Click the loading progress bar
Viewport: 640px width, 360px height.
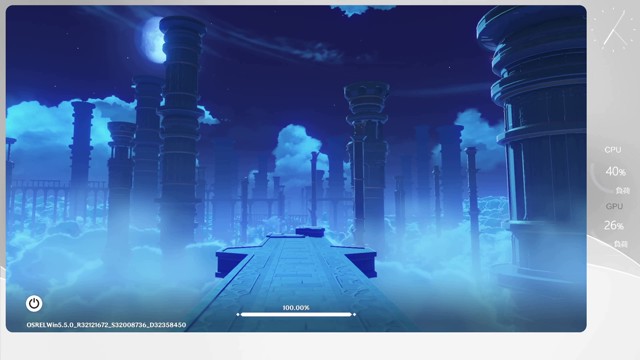[x=296, y=314]
